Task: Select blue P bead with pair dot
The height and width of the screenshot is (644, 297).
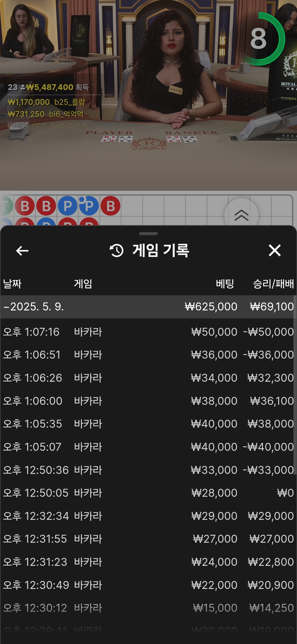Action: point(89,206)
